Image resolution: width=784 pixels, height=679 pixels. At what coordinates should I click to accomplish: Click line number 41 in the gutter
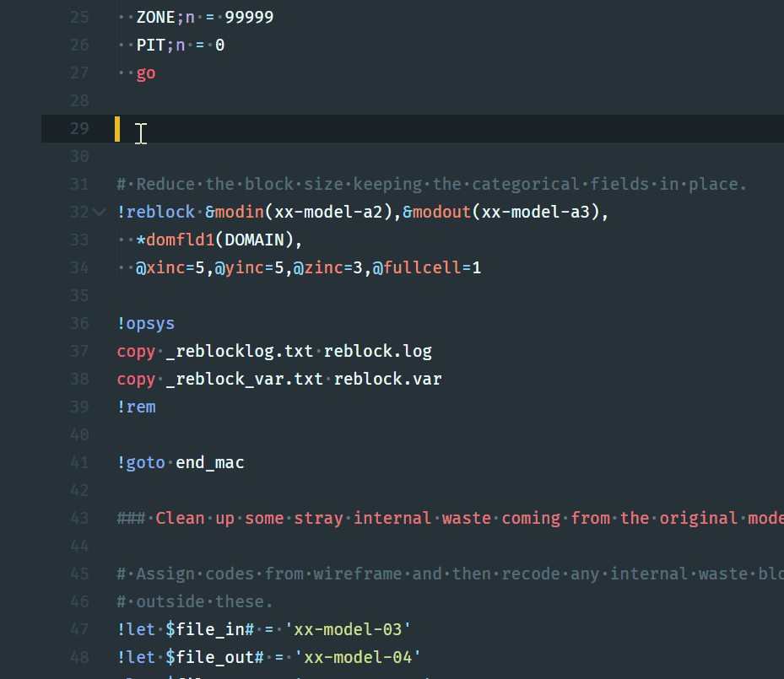click(x=78, y=462)
